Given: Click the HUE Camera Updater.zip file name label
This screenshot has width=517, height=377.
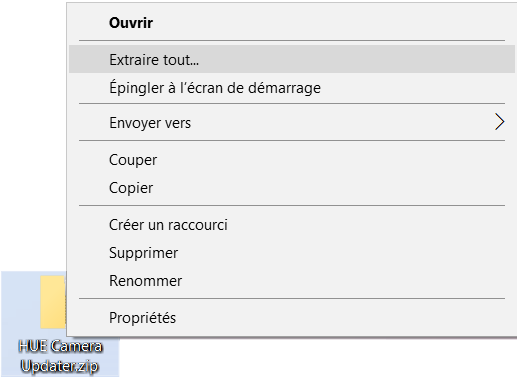Looking at the screenshot, I should click(60, 356).
